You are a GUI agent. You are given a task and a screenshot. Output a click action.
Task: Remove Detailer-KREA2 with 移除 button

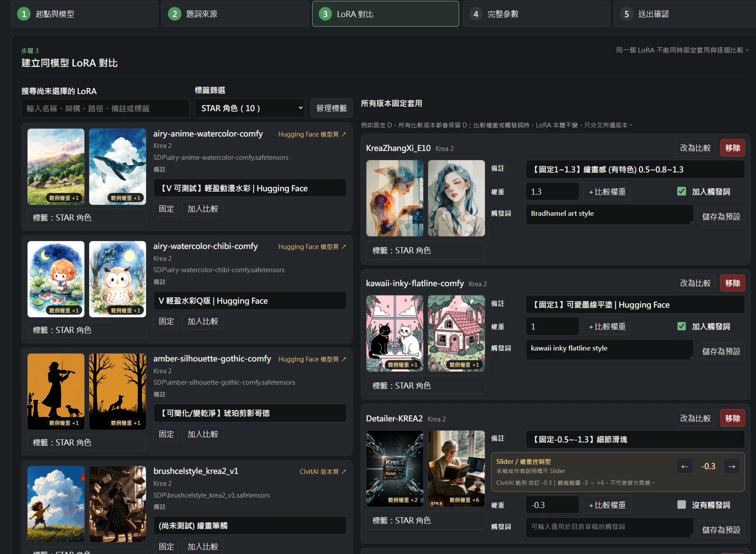pyautogui.click(x=732, y=418)
